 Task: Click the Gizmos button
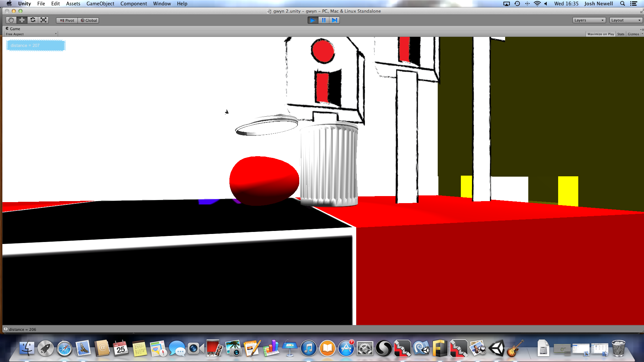point(633,34)
